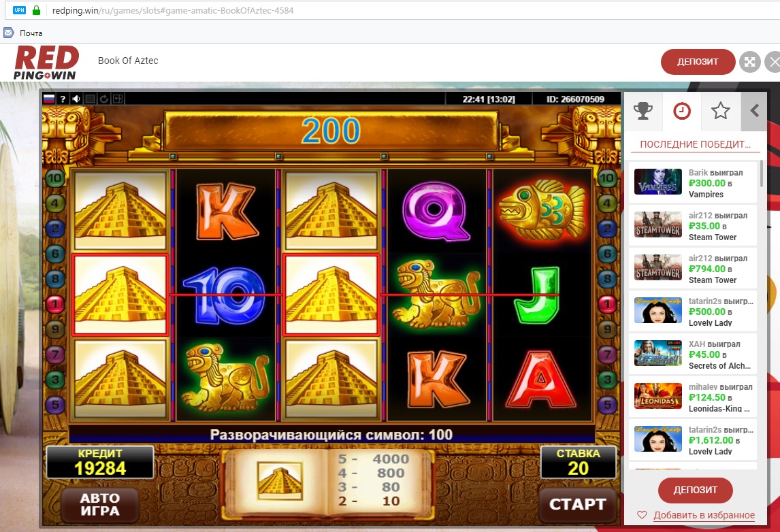Toggle the dark square icon in game toolbar
This screenshot has width=780, height=532.
pos(90,99)
